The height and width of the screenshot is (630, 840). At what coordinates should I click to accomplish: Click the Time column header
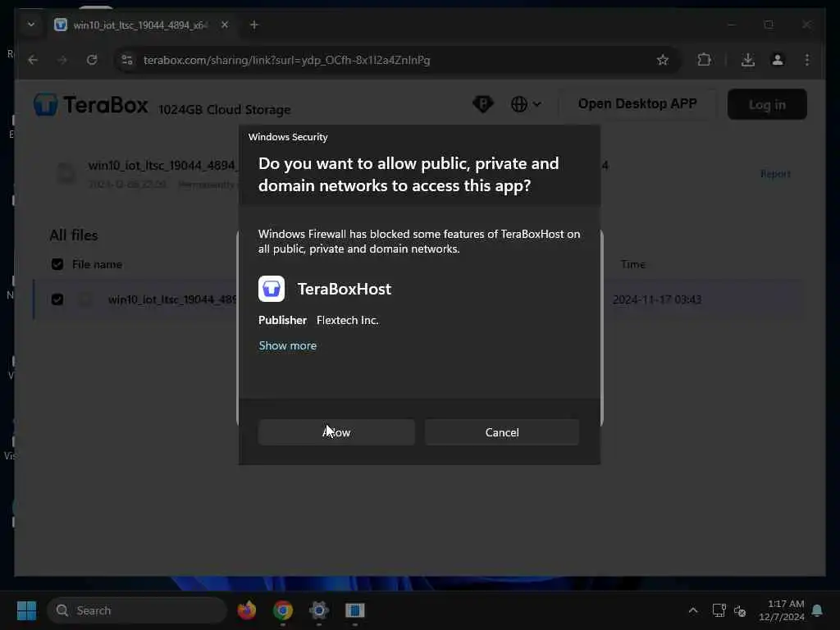(632, 264)
